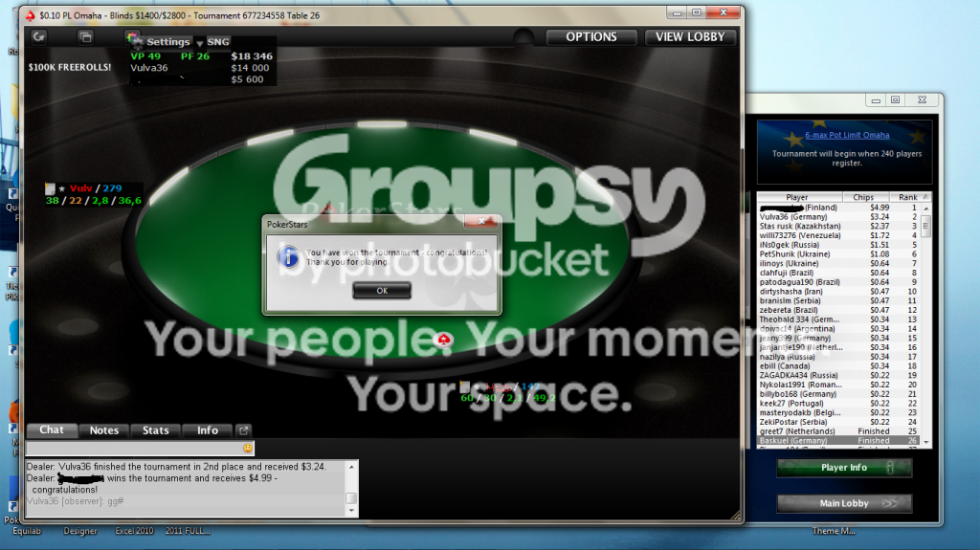Click the 6-max Pot Limit Omaha link

847,135
